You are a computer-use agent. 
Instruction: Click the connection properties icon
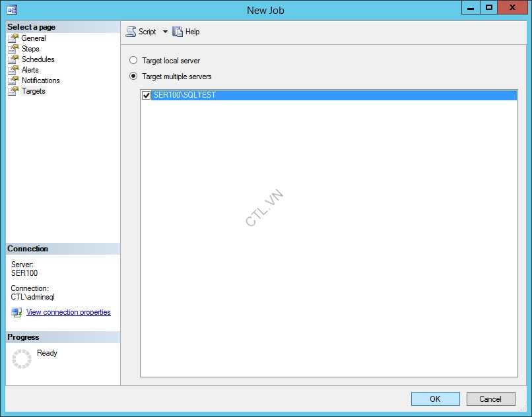tap(17, 312)
